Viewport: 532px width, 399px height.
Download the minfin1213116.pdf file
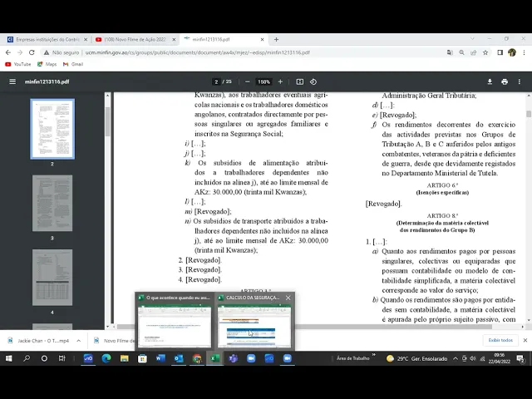tap(490, 81)
